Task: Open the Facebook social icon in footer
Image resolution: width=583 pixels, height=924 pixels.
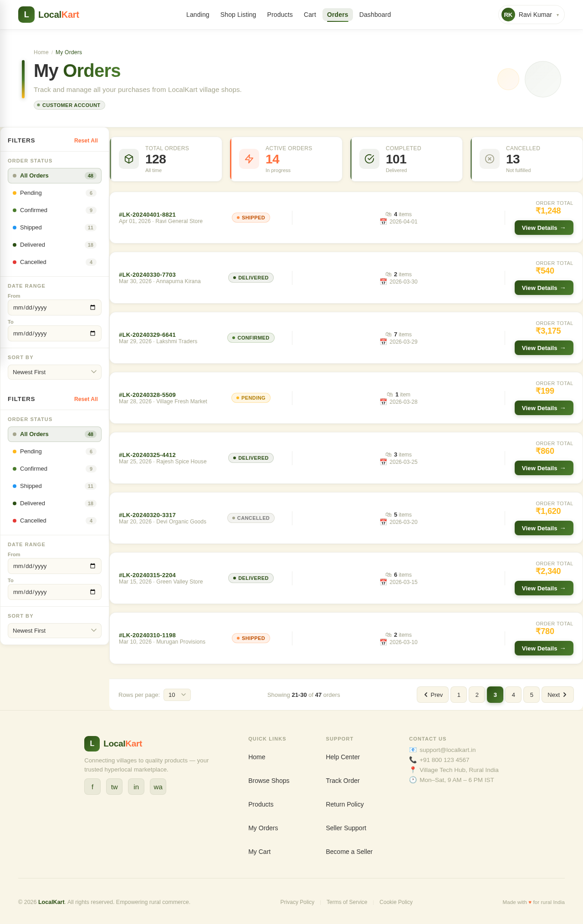Action: click(92, 787)
